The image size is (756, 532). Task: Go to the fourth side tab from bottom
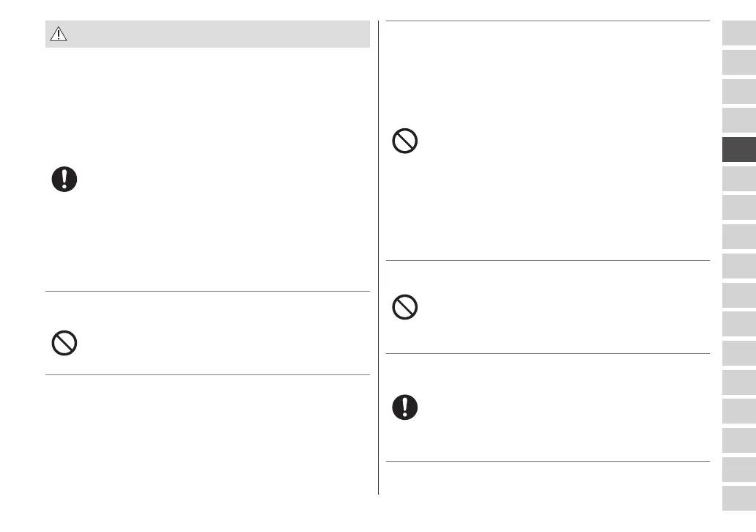(738, 411)
